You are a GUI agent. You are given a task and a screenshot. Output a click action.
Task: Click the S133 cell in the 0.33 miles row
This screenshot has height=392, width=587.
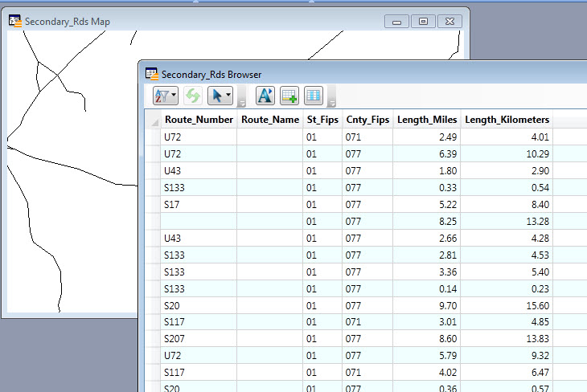(199, 187)
